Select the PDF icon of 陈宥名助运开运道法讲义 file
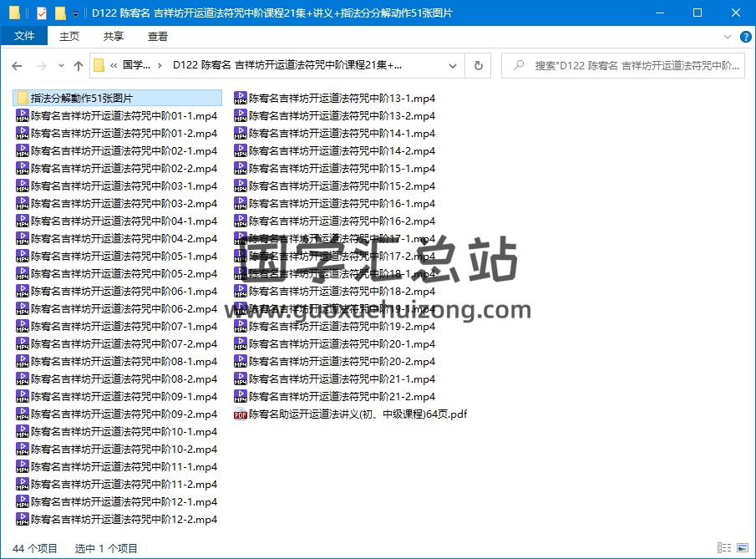 241,414
